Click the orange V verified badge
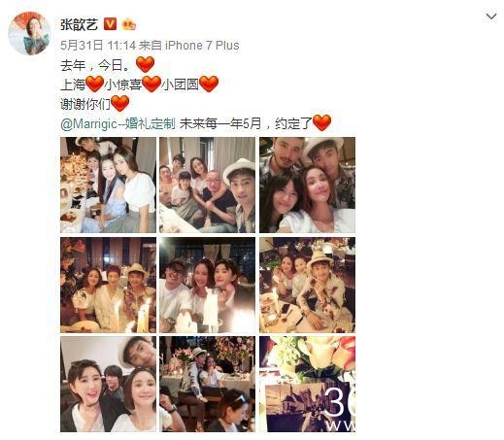The width and height of the screenshot is (504, 440). pyautogui.click(x=110, y=24)
